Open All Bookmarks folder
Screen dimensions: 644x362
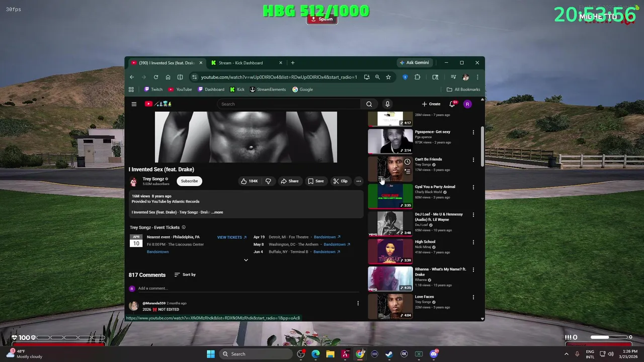[463, 89]
